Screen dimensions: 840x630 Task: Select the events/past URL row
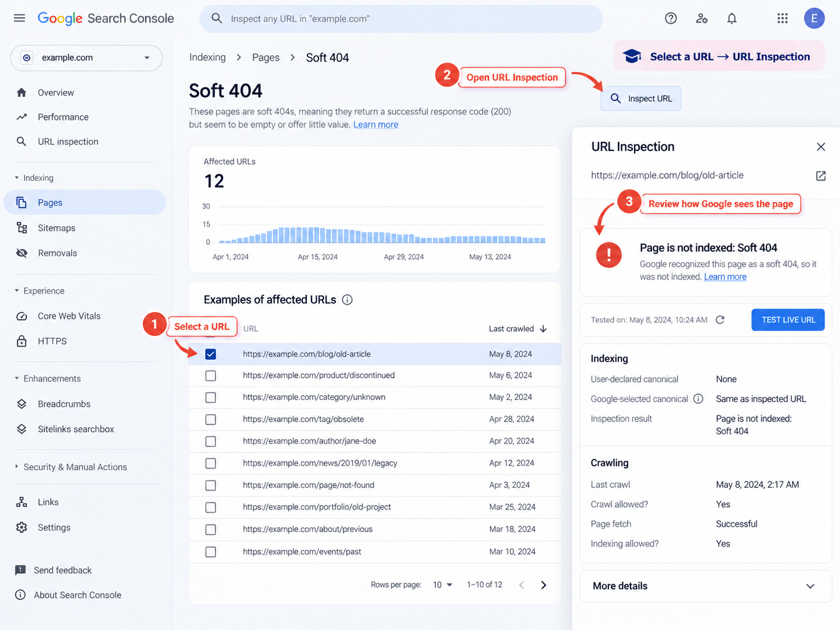coord(375,552)
